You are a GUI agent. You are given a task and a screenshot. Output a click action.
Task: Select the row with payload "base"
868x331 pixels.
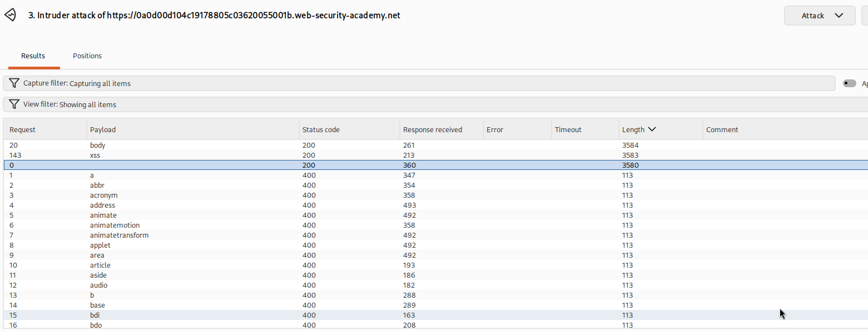435,305
